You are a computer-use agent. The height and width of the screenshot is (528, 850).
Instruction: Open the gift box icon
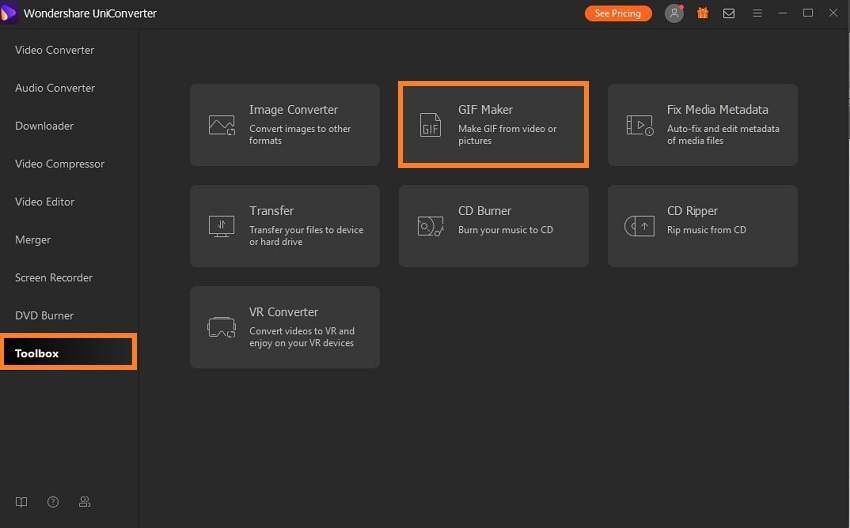pyautogui.click(x=703, y=13)
